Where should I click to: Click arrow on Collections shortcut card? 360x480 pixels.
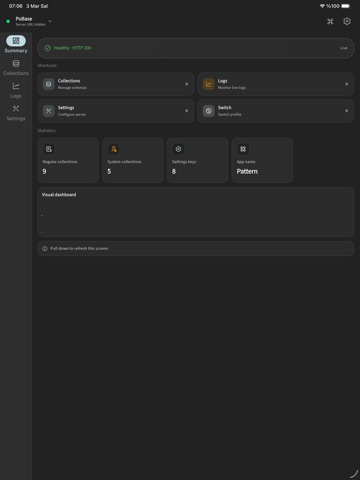click(x=186, y=84)
